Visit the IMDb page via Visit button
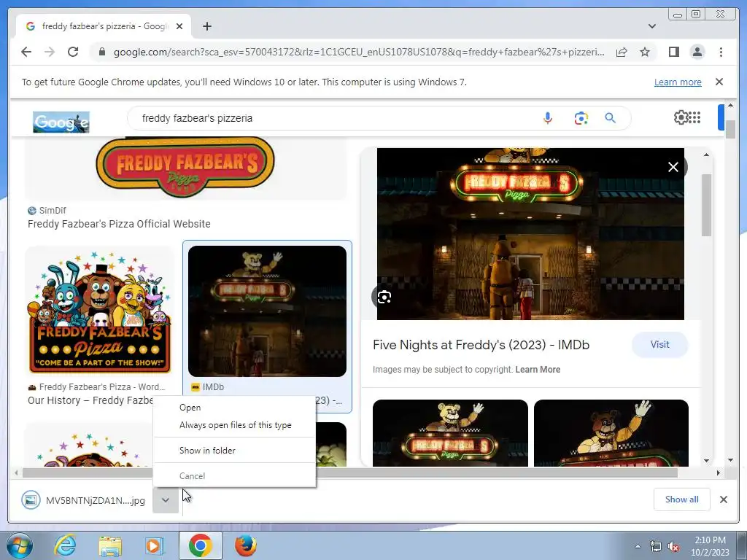747x560 pixels. [659, 344]
